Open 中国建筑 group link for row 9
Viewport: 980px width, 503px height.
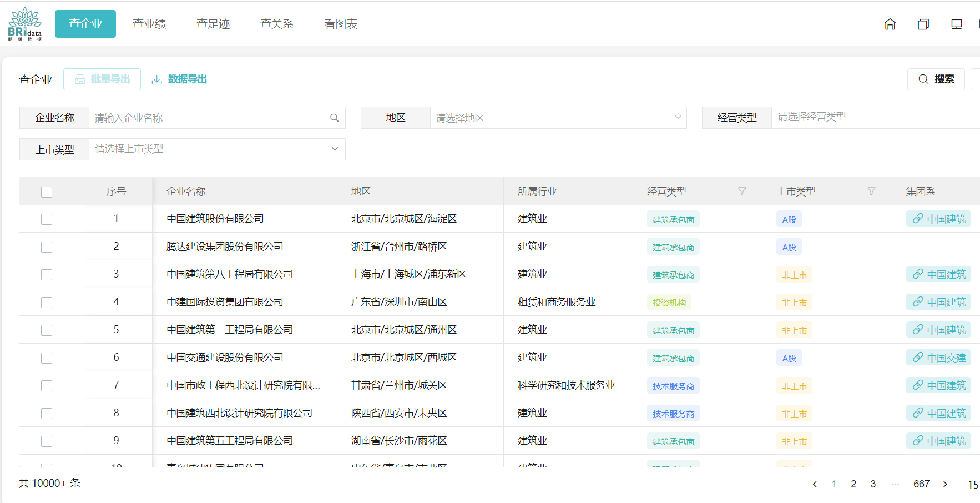pyautogui.click(x=938, y=441)
